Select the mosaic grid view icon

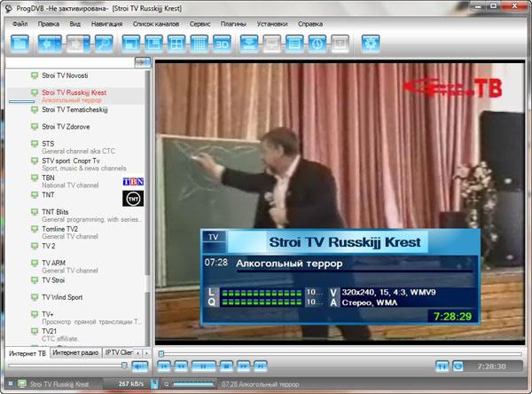tap(199, 43)
